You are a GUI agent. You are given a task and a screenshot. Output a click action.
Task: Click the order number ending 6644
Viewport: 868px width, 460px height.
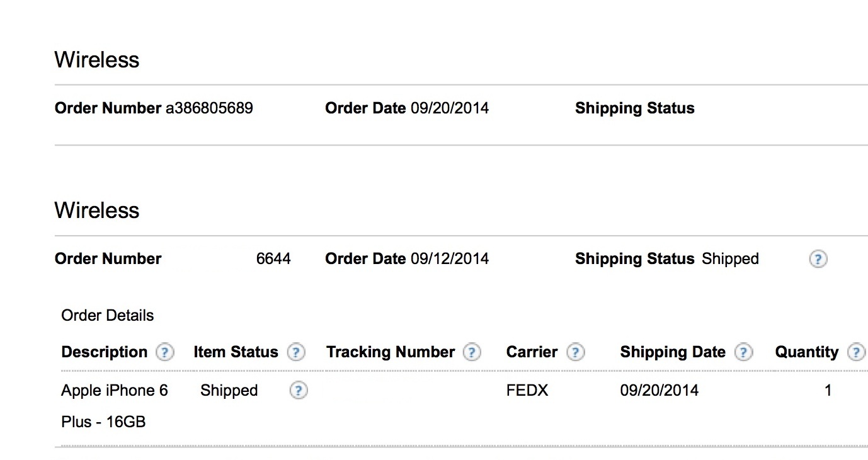pos(273,259)
